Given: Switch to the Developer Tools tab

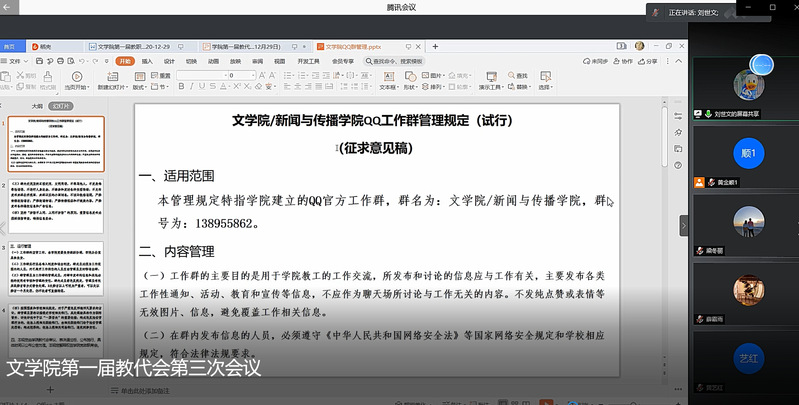Looking at the screenshot, I should click(x=308, y=61).
